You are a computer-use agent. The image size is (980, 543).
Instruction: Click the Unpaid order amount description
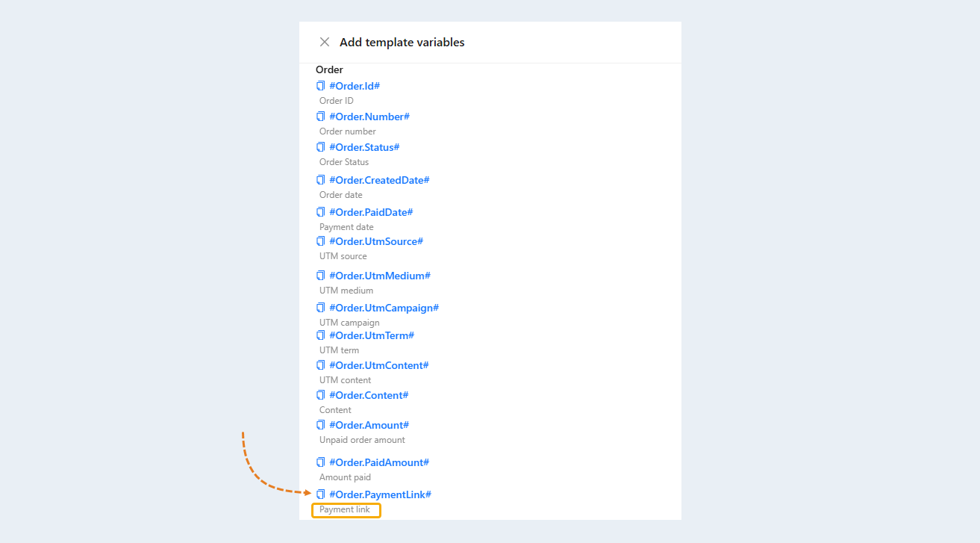362,440
